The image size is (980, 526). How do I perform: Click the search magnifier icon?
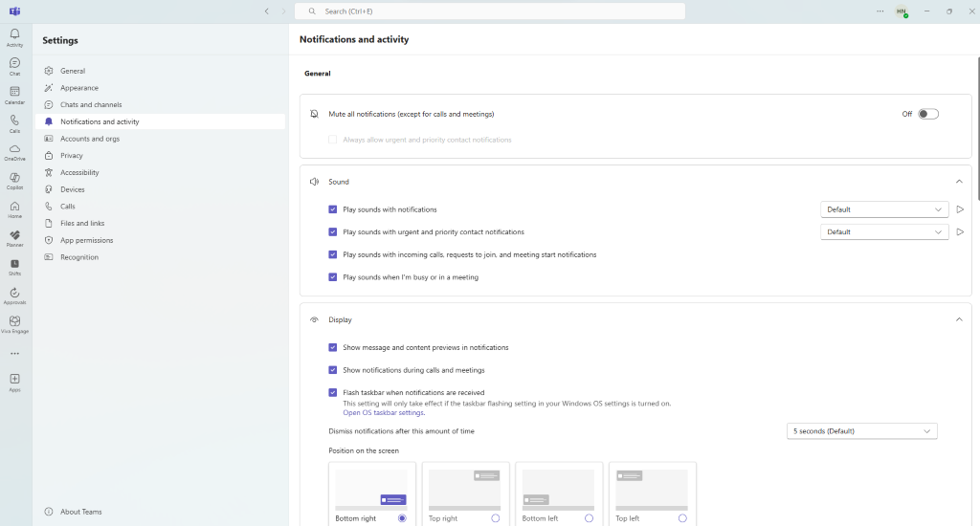(312, 11)
